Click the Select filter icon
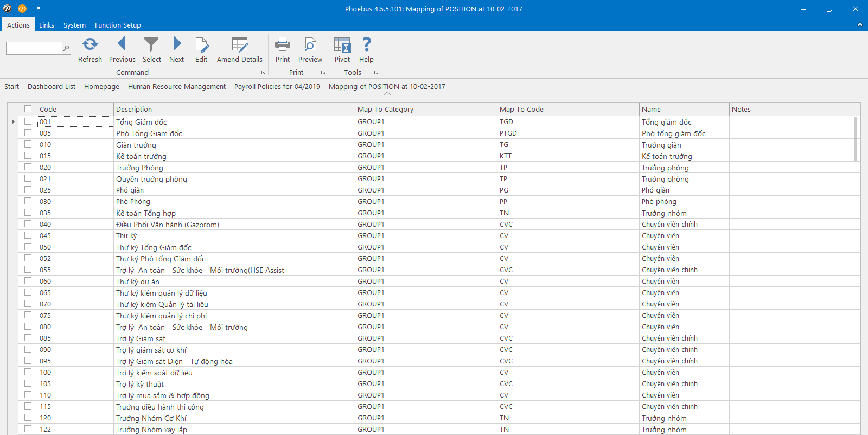 click(x=151, y=44)
